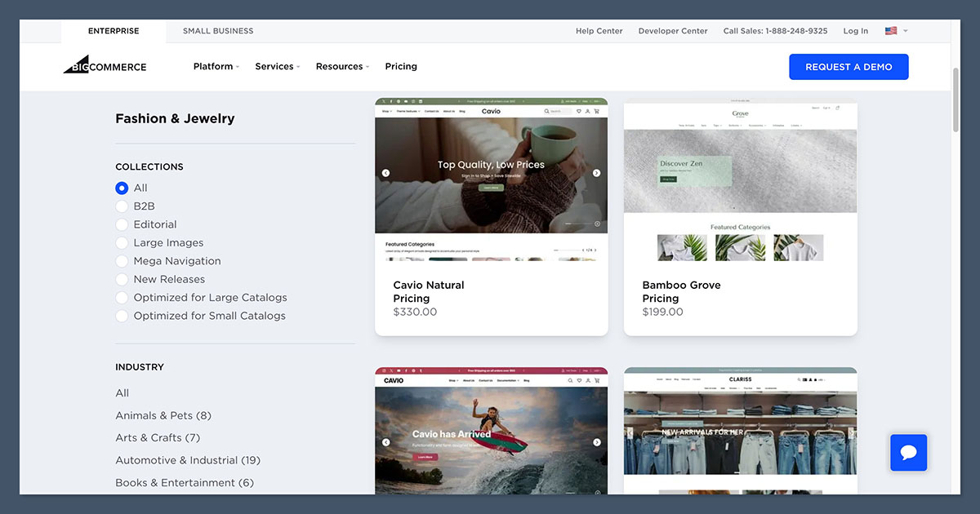This screenshot has width=980, height=514.
Task: Go to previous slide on Cavio Natural preview
Action: (x=385, y=173)
